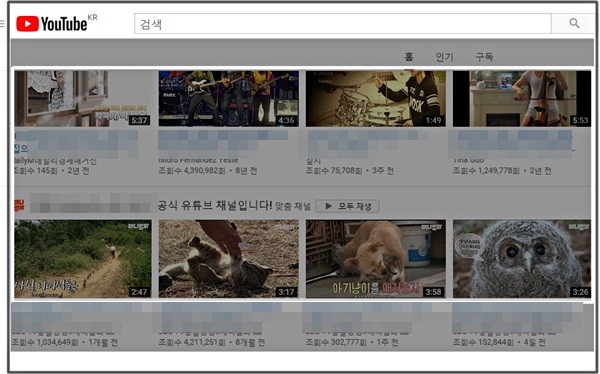Open the drummer video thumbnail 1:49
Viewport: 600px width, 374px height.
pyautogui.click(x=376, y=98)
